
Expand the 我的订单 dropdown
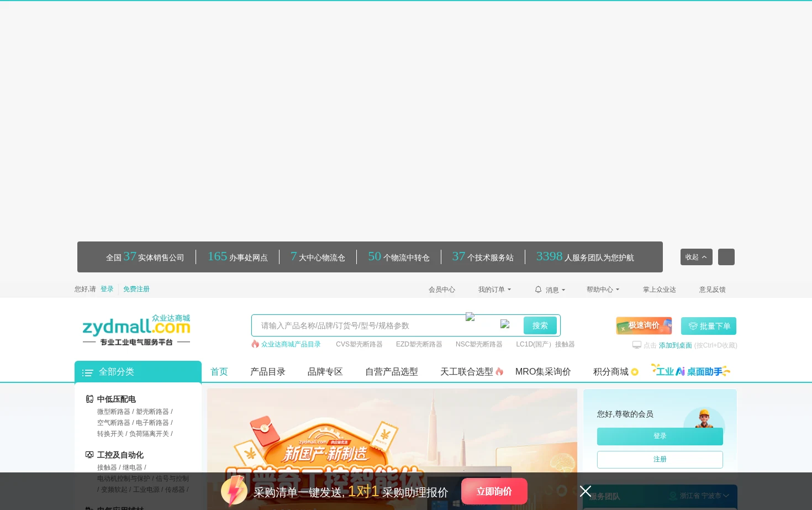(x=495, y=290)
